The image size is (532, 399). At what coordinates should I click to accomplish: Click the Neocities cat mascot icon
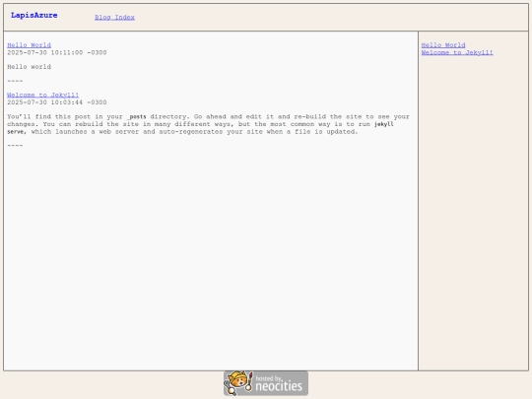[238, 383]
